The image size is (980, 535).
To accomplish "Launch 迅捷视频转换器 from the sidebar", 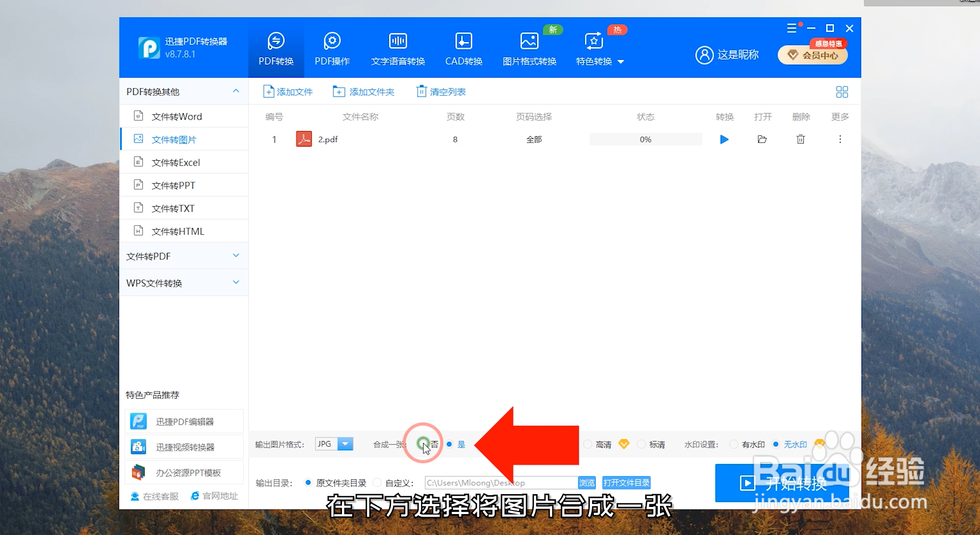I will [184, 446].
